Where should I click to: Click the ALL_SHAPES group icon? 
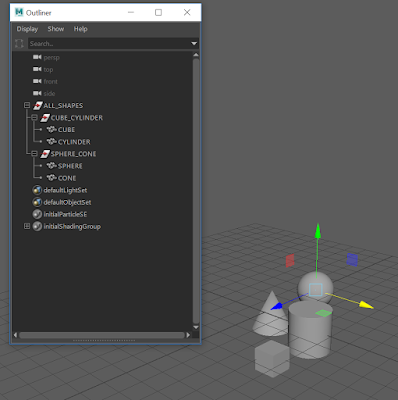pyautogui.click(x=37, y=106)
